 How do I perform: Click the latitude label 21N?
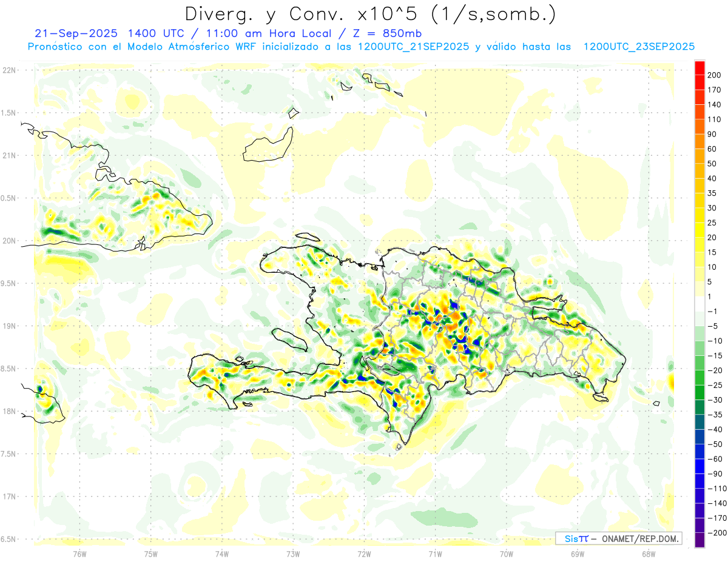pos(9,155)
